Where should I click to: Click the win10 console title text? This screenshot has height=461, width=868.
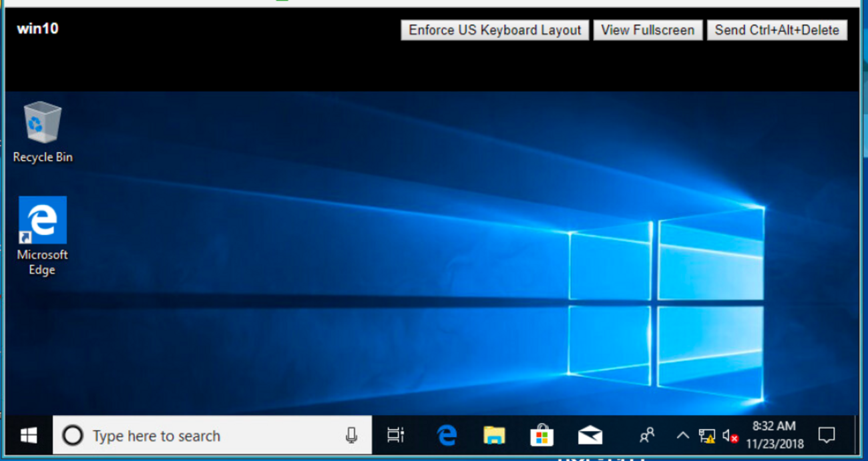(37, 29)
